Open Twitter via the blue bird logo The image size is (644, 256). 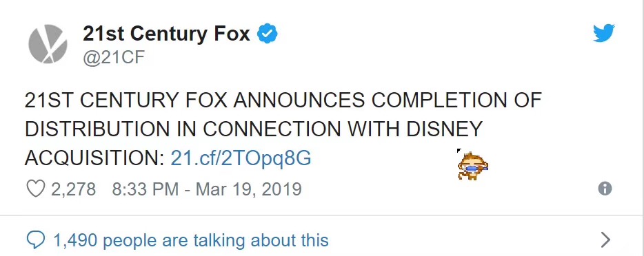[604, 33]
